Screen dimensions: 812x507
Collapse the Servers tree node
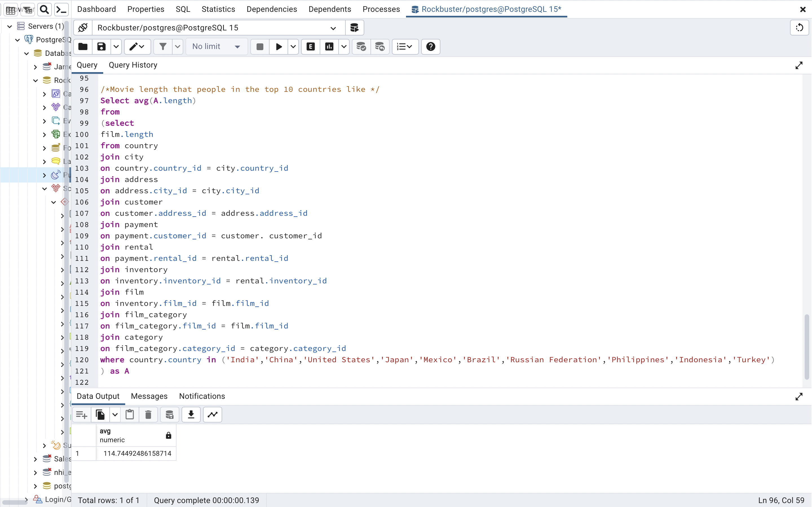click(10, 26)
